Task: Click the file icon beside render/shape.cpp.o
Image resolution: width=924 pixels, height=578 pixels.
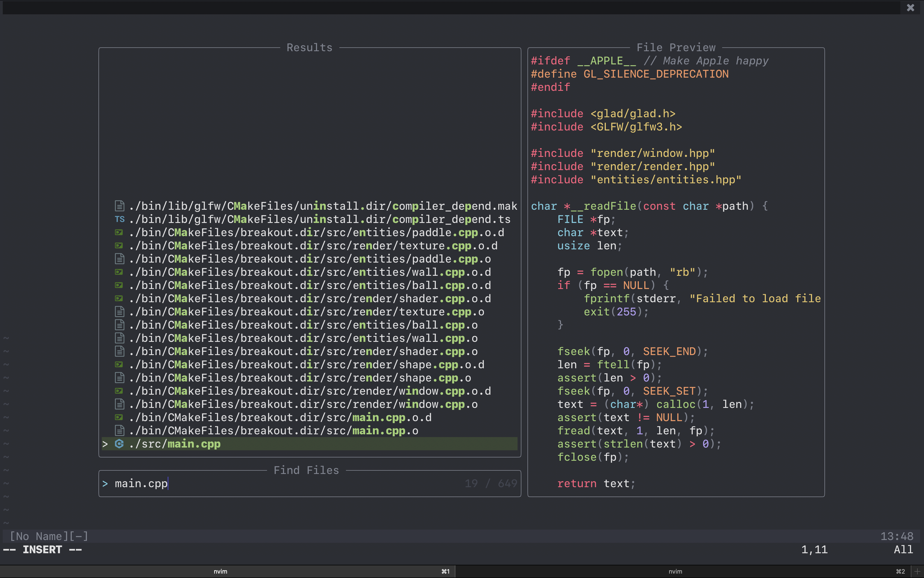Action: [120, 378]
